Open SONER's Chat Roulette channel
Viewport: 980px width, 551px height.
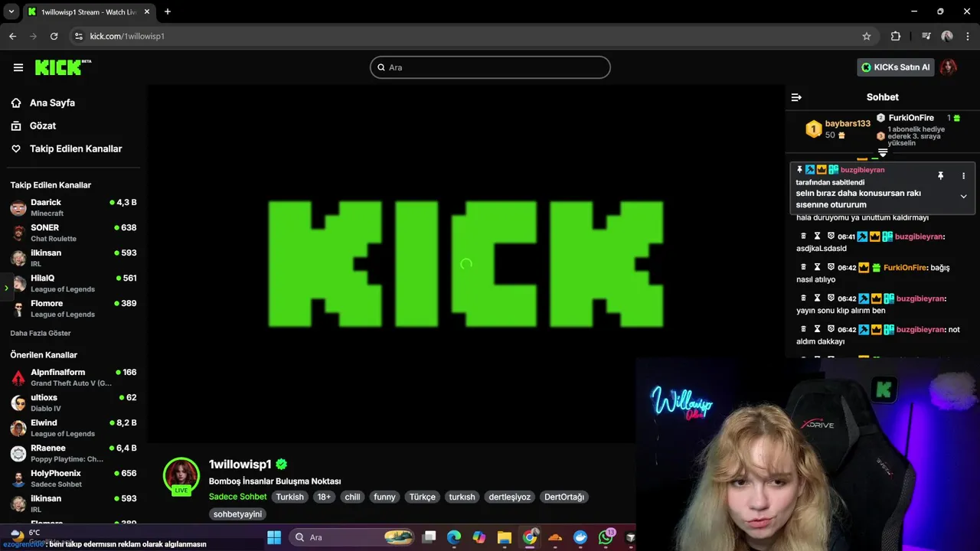[73, 233]
